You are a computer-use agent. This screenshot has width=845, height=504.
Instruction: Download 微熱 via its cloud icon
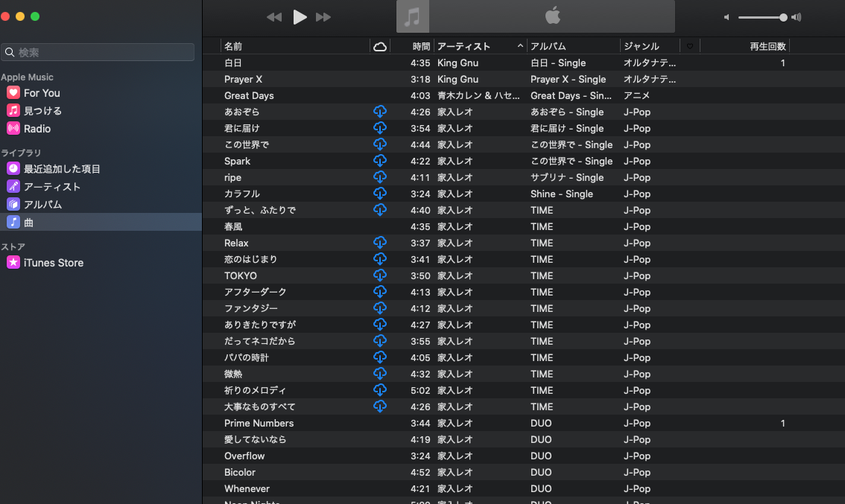380,374
